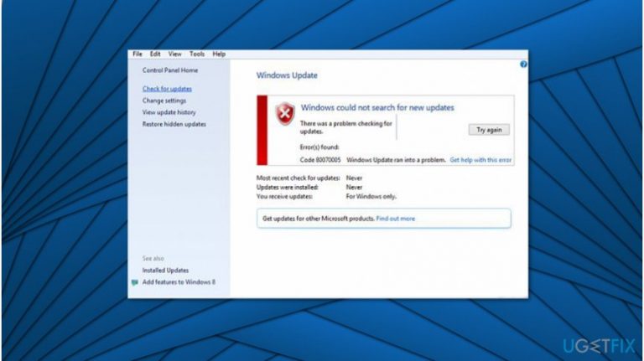Click Find out more link
This screenshot has height=361, width=644.
(x=396, y=219)
